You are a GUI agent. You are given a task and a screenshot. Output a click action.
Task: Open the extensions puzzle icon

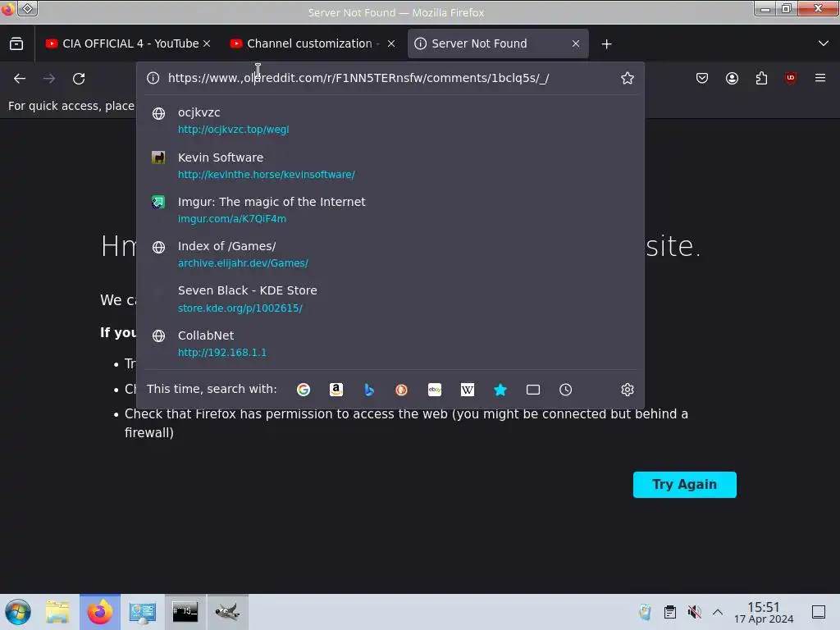point(761,78)
